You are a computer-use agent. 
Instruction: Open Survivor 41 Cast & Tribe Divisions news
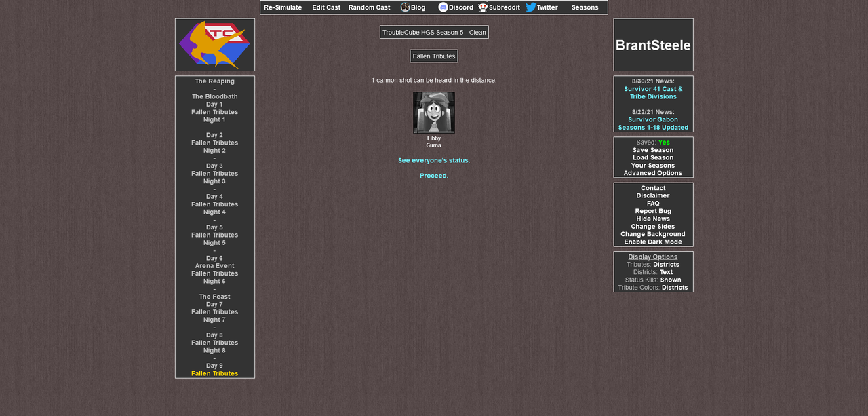(x=653, y=93)
